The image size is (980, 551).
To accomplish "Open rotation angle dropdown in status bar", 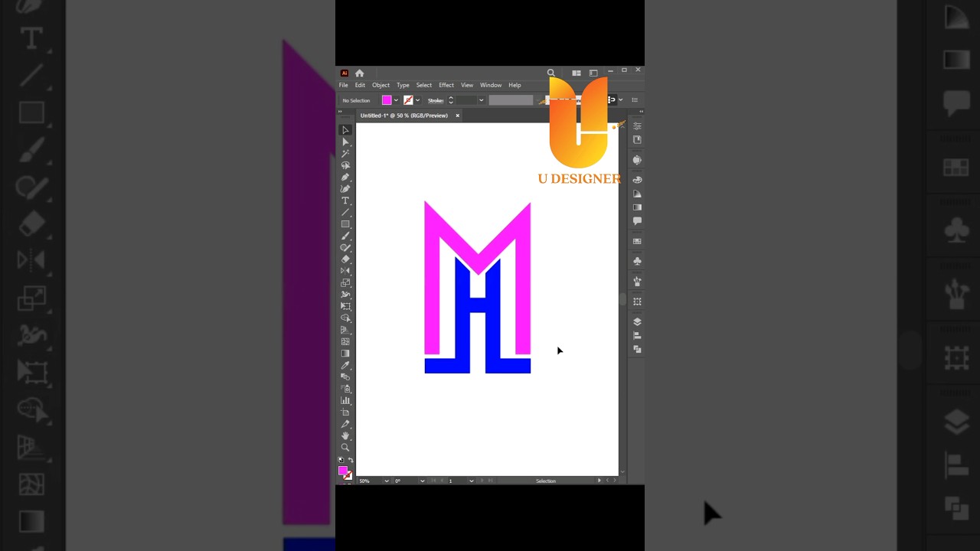I will click(x=422, y=481).
